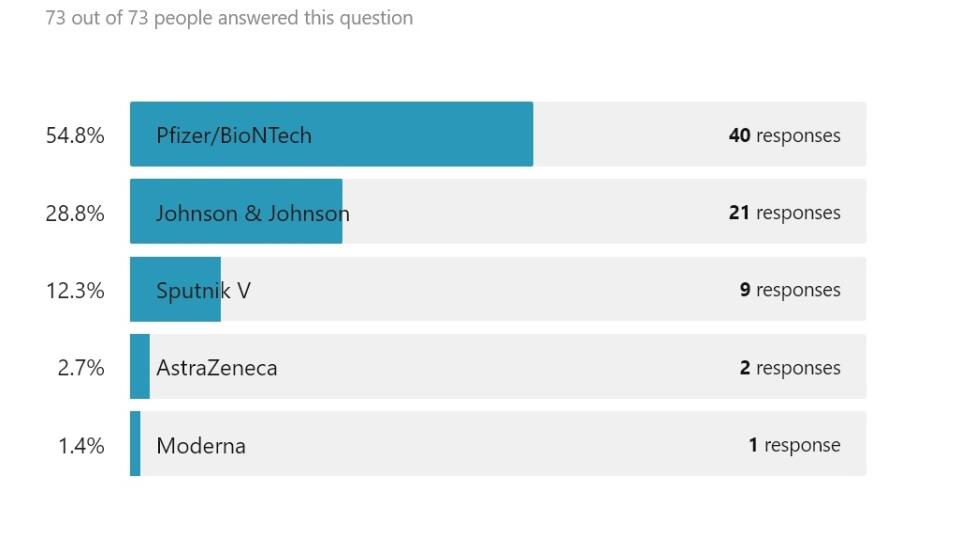
Task: Select the 28.8% percentage label
Action: 75,213
